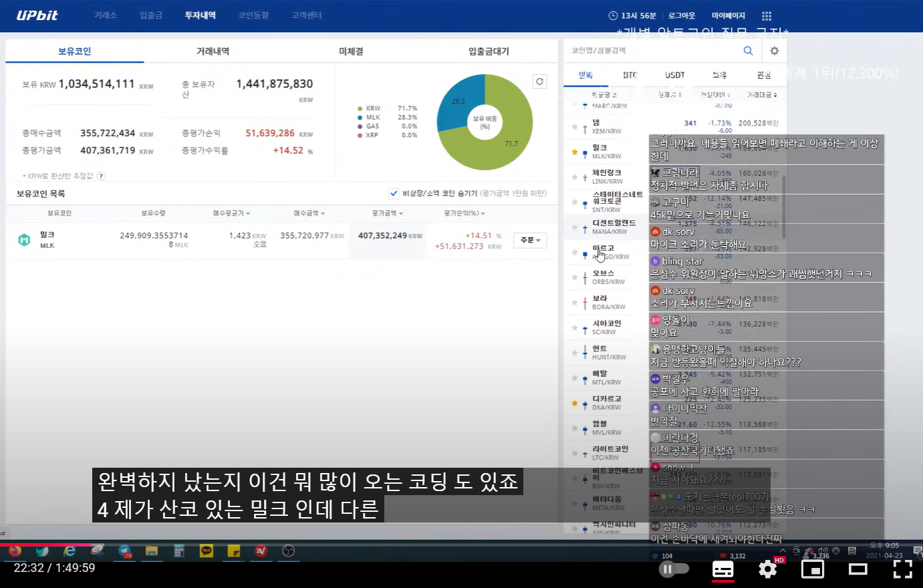This screenshot has width=923, height=588.
Task: Switch to 미체결 tab
Action: 351,51
